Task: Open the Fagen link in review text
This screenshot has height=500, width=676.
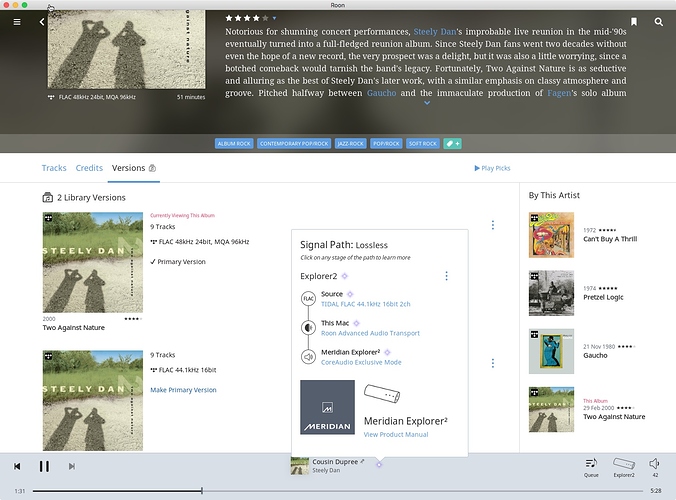Action: pos(559,93)
